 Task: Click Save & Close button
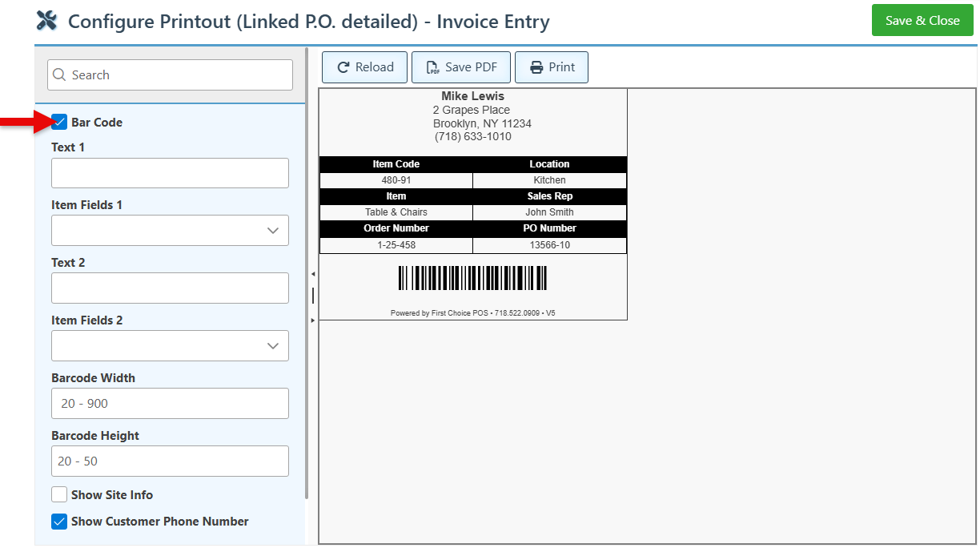click(922, 21)
